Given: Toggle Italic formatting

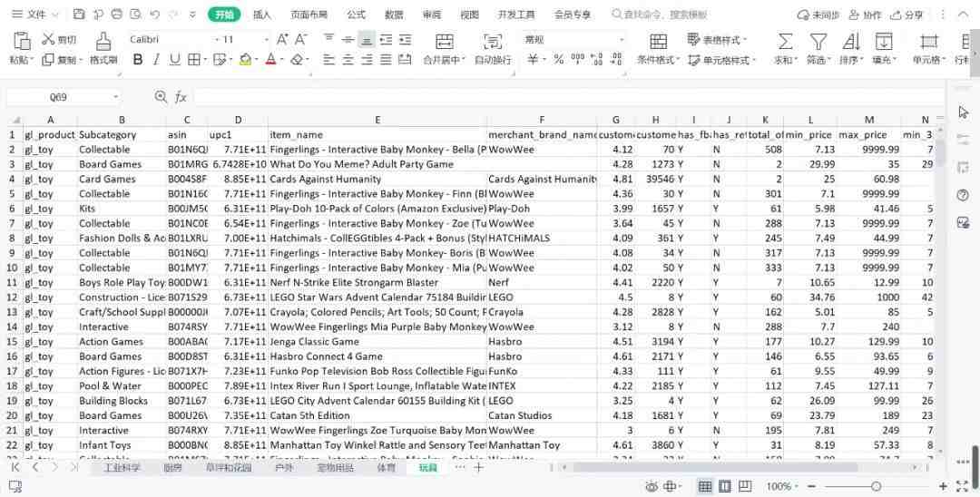Looking at the screenshot, I should pos(156,59).
